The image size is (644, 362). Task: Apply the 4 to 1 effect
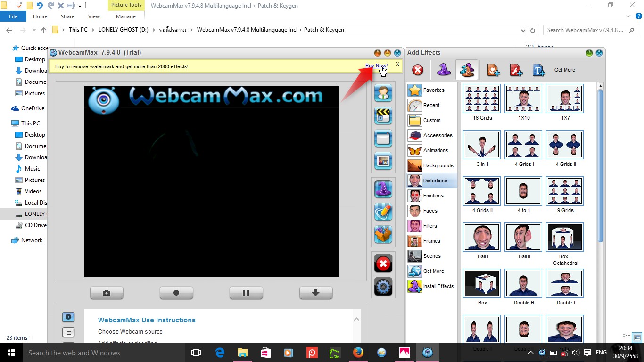(x=524, y=191)
